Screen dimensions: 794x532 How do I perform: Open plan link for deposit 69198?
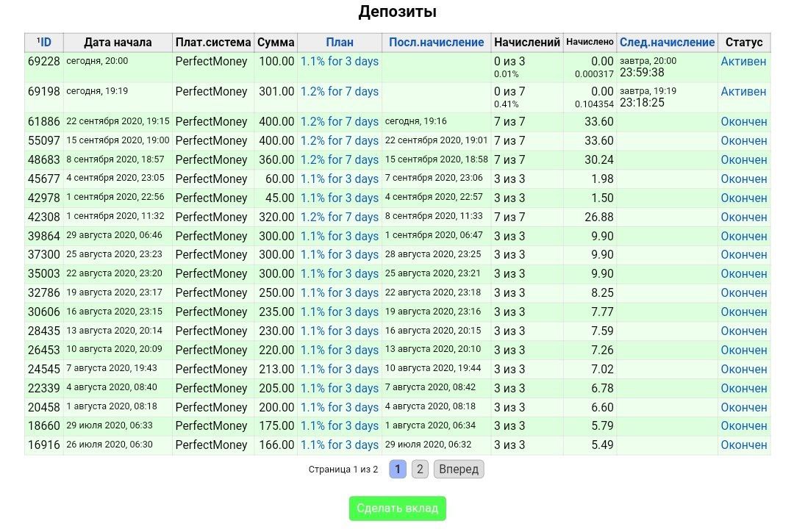click(x=339, y=92)
